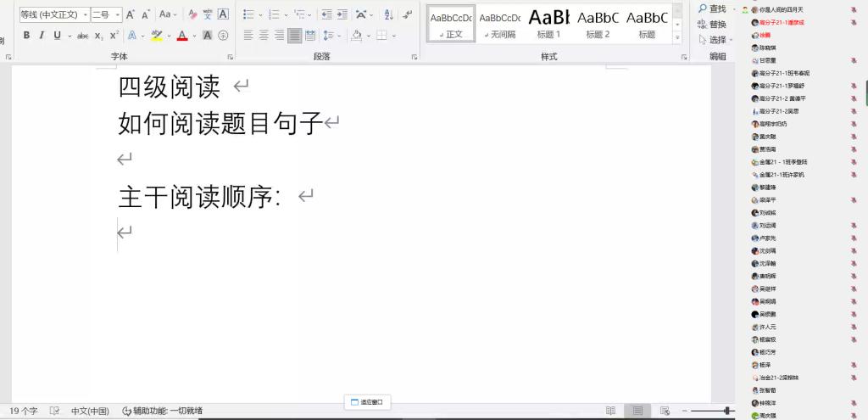This screenshot has width=868, height=420.
Task: Click the grow font size icon
Action: click(x=131, y=14)
